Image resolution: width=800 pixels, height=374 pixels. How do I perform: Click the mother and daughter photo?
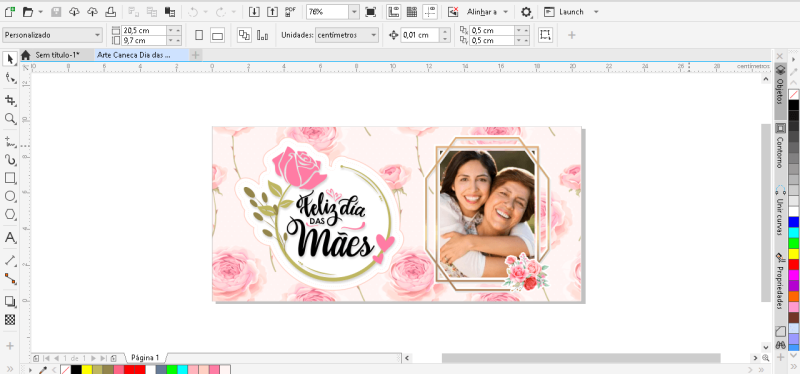click(x=487, y=213)
